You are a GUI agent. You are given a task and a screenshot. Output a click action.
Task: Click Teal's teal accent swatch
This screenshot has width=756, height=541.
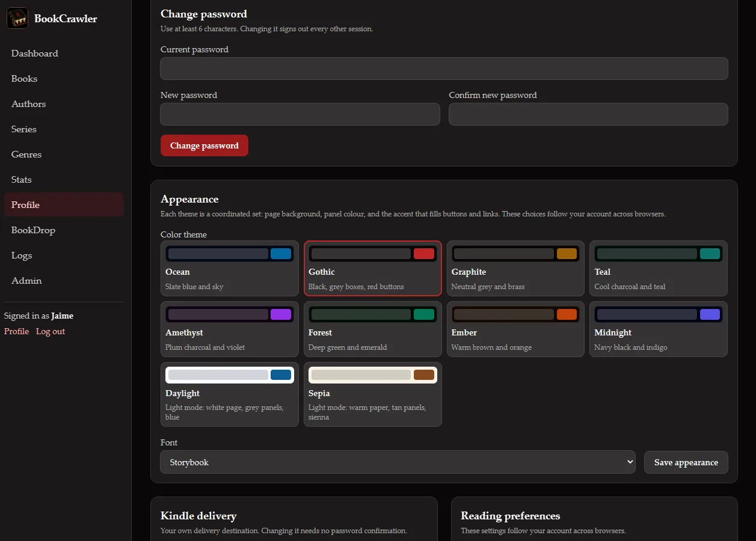pyautogui.click(x=710, y=254)
